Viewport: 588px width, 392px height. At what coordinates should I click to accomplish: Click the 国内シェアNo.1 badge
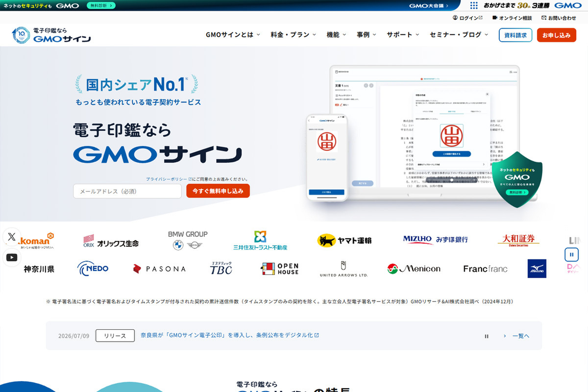[x=137, y=85]
